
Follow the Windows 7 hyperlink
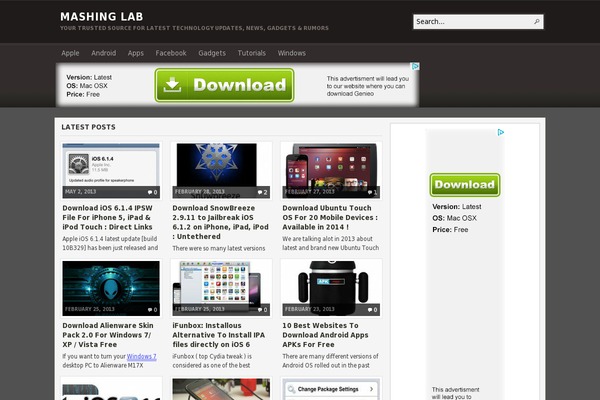[x=142, y=356]
